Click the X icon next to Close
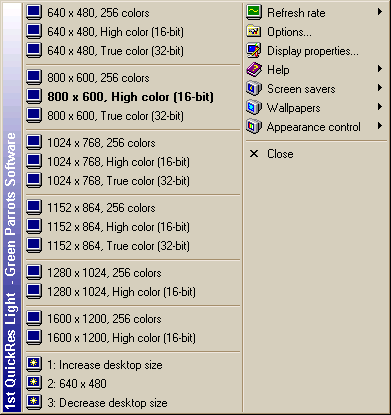This screenshot has height=415, width=391. click(254, 154)
